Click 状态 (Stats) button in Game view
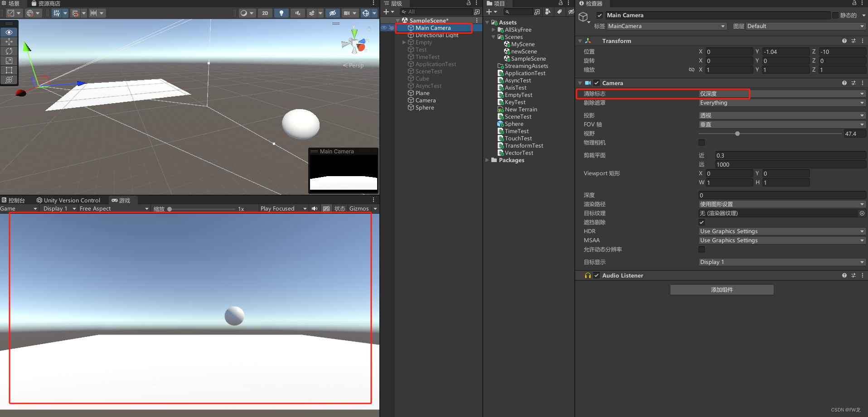Image resolution: width=868 pixels, height=417 pixels. pos(340,209)
